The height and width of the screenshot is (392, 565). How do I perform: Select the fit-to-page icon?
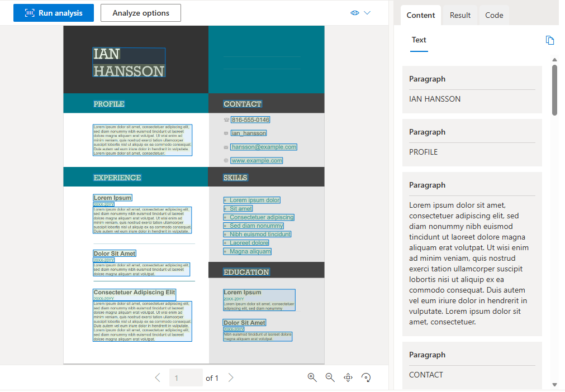click(x=348, y=377)
